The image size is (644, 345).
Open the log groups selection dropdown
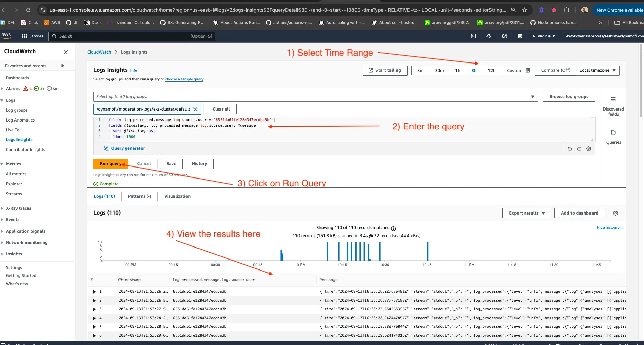tap(315, 97)
